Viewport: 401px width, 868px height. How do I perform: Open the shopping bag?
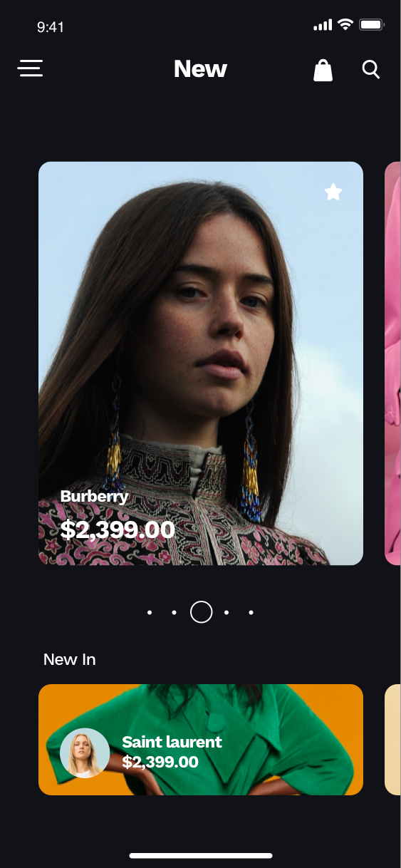tap(323, 70)
